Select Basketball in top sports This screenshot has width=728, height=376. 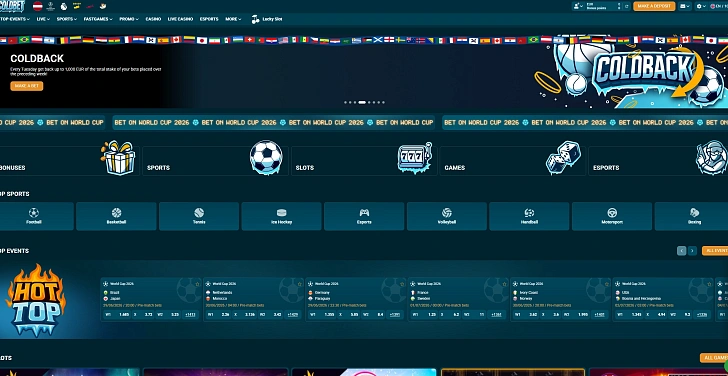click(116, 216)
